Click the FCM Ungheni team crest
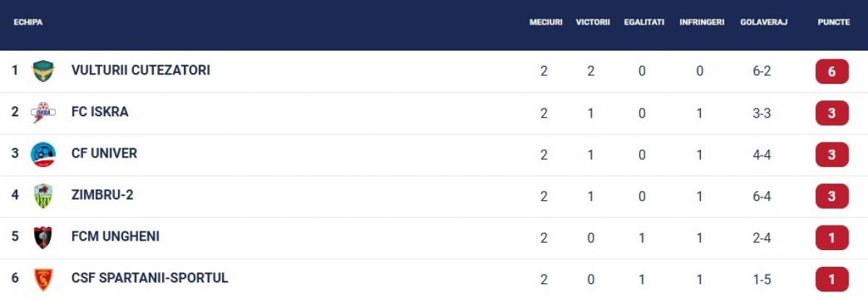Viewport: 868px width, 300px height. pyautogui.click(x=43, y=237)
